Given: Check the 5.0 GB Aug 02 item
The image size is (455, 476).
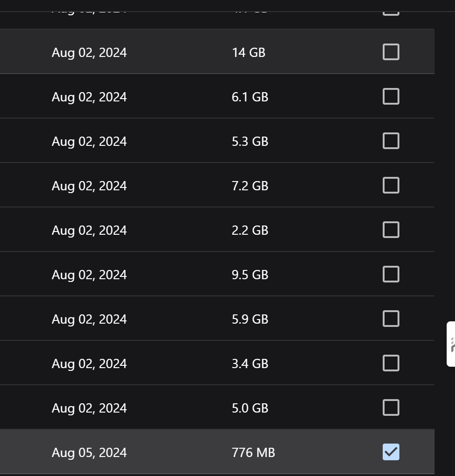Looking at the screenshot, I should click(x=391, y=407).
